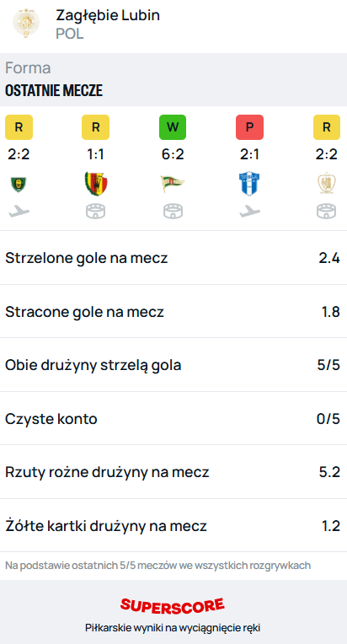This screenshot has height=644, width=347.
Task: Click the Lechia Gdańsk flag crest
Action: (173, 184)
